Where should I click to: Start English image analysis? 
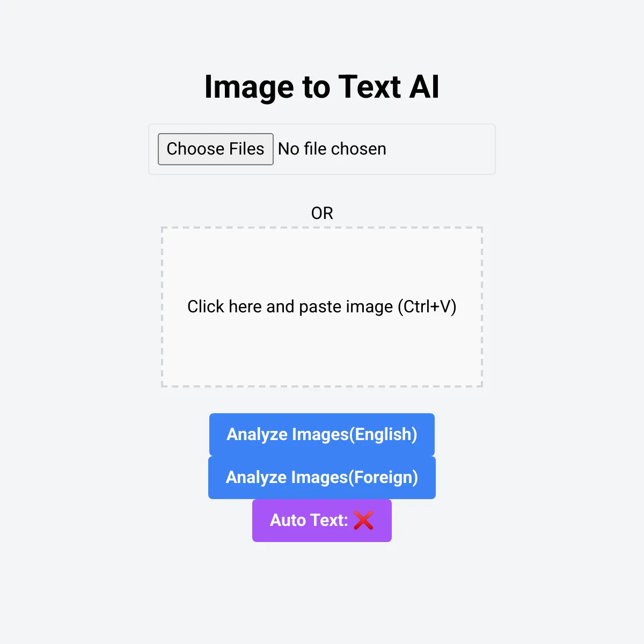(x=322, y=434)
